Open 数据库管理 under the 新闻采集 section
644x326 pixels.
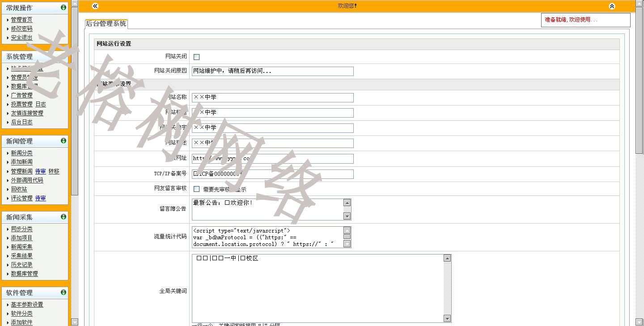(x=24, y=274)
